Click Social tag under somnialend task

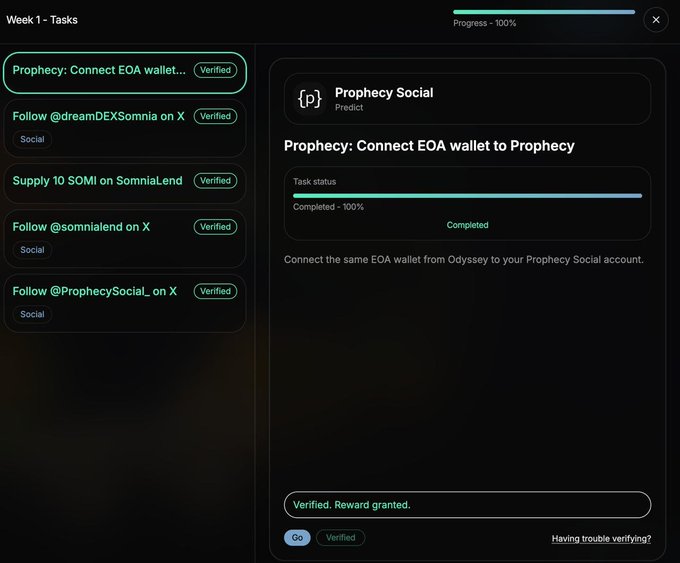32,250
